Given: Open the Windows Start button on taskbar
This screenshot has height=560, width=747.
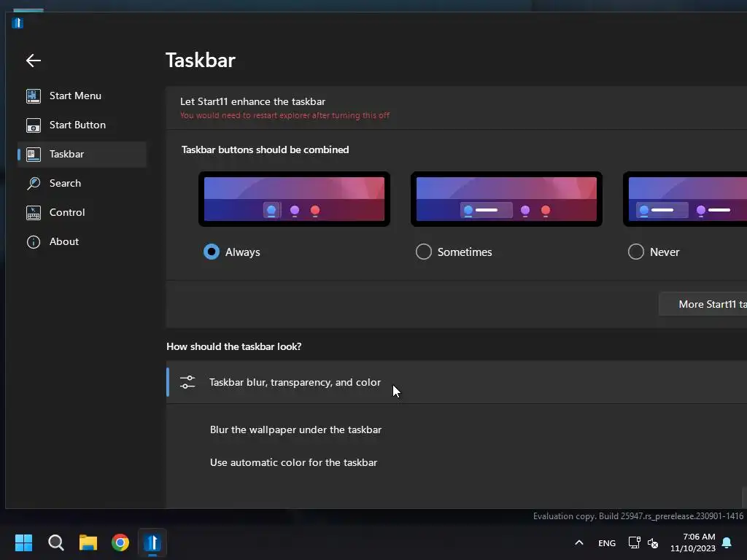Looking at the screenshot, I should click(x=23, y=542).
